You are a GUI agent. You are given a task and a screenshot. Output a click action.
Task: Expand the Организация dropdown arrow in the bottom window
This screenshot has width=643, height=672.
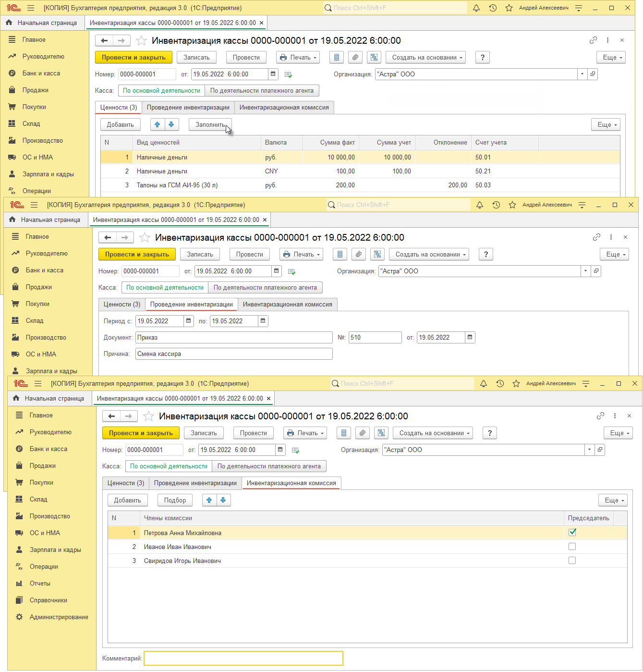coord(590,450)
